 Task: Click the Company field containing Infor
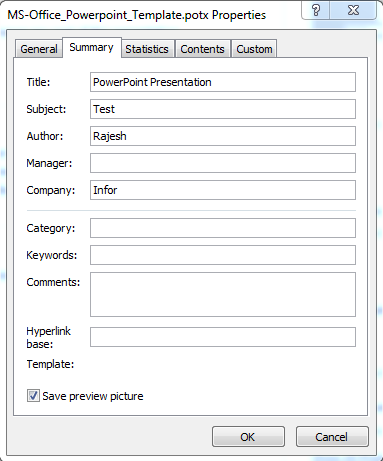pos(223,190)
